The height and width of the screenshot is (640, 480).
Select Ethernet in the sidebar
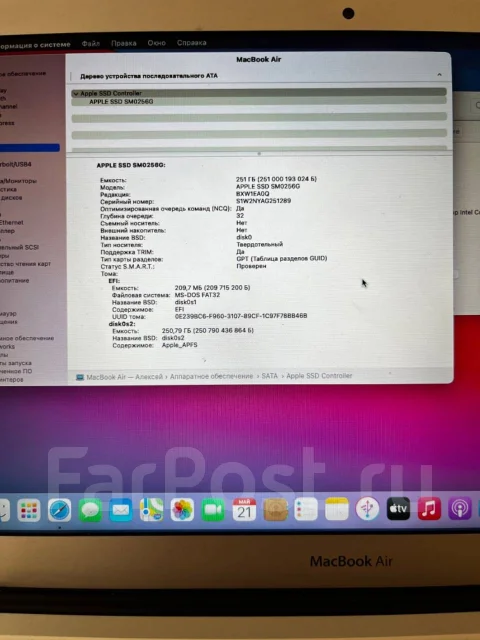tap(11, 222)
